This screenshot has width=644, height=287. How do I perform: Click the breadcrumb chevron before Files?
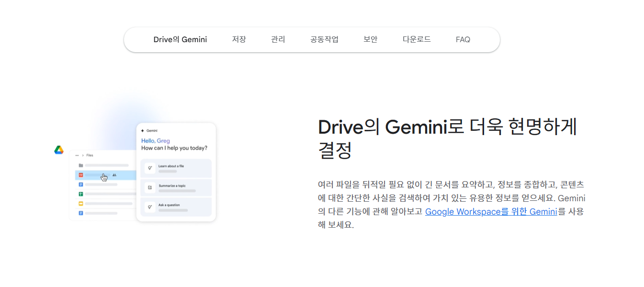pos(83,155)
